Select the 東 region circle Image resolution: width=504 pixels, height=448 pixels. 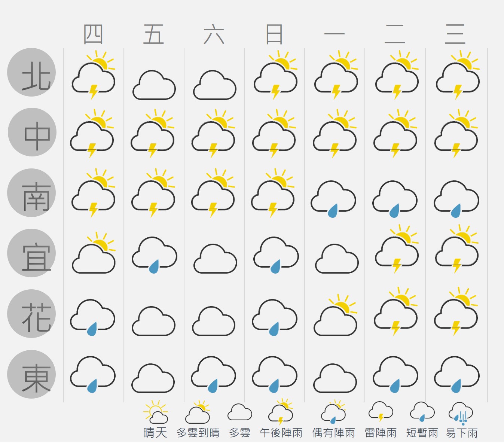[x=31, y=374]
